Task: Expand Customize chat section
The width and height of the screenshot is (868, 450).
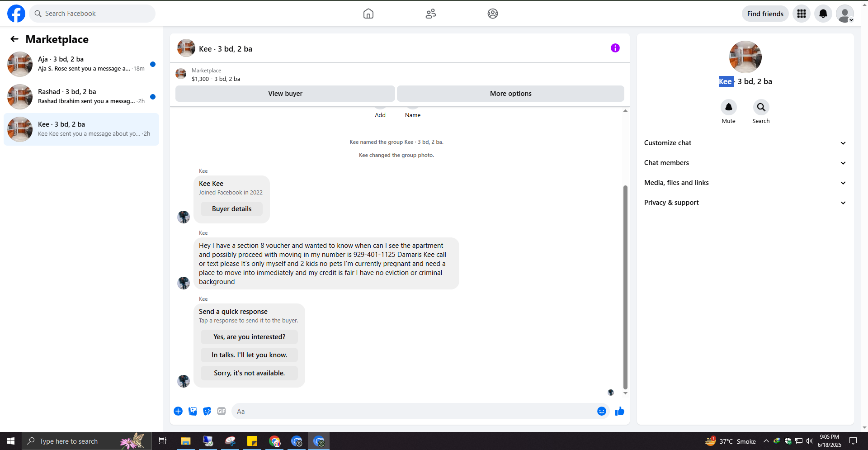Action: (745, 143)
